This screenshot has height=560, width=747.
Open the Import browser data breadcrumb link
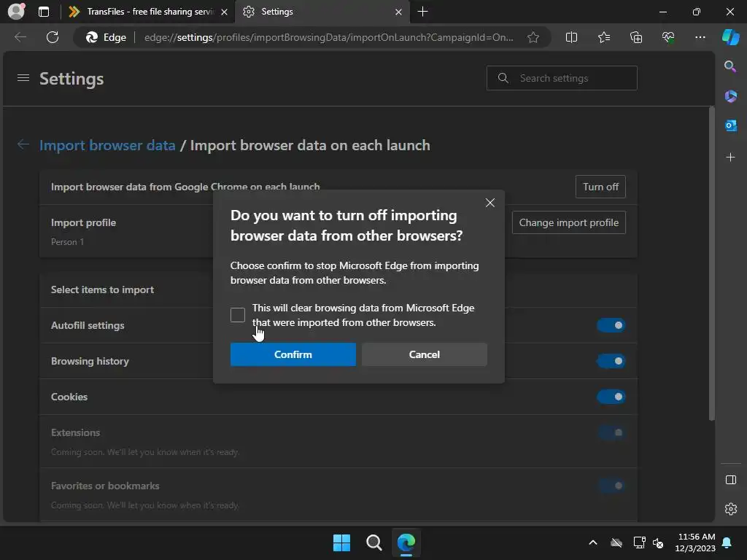pos(107,145)
